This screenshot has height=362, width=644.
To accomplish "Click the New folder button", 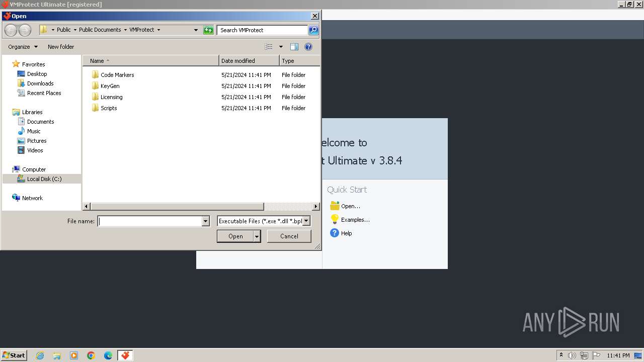I will pyautogui.click(x=61, y=47).
